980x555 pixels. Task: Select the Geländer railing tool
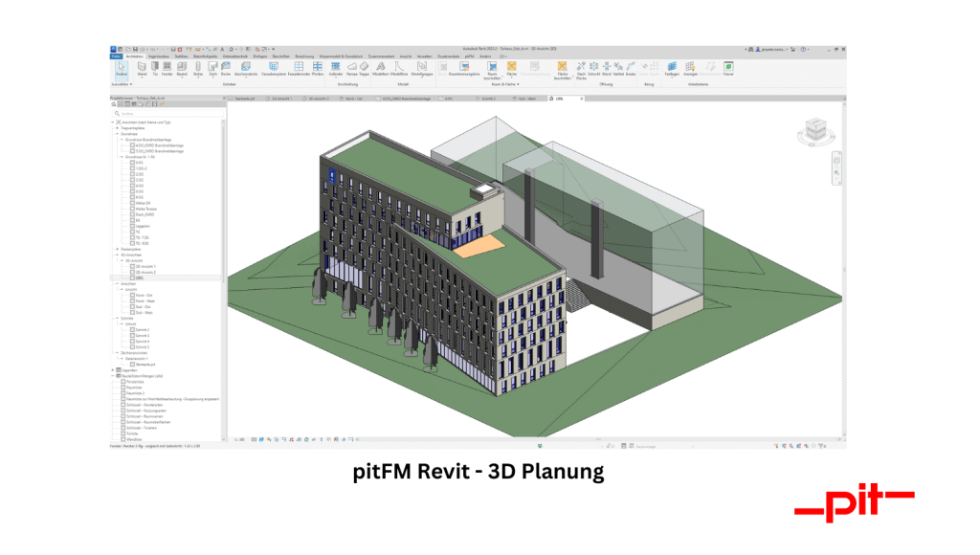(x=336, y=69)
